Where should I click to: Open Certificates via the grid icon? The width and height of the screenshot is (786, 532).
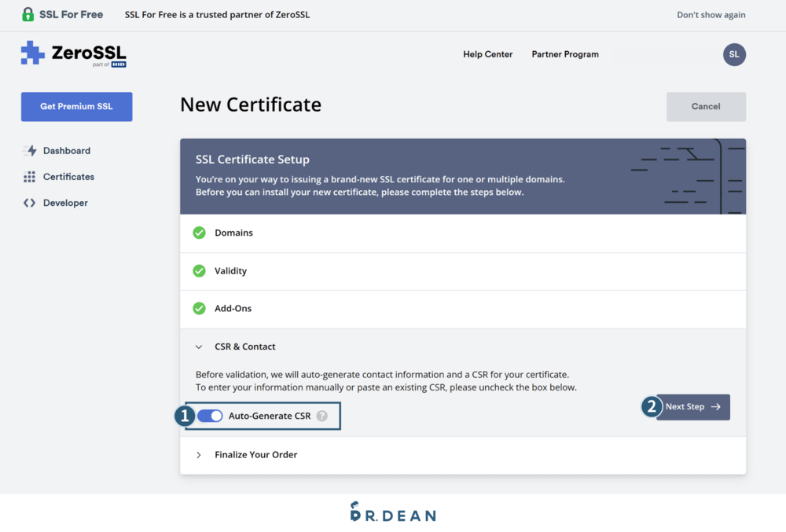[29, 176]
